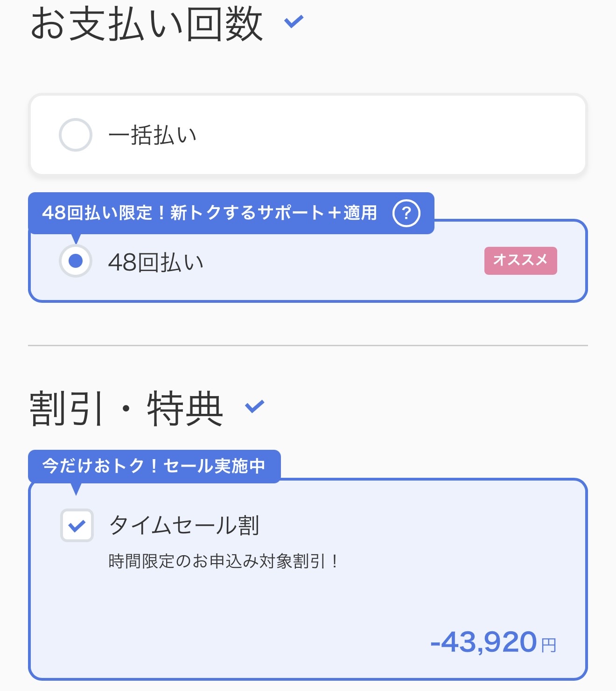Click the 48回払い限定 banner text
616x691 pixels.
[x=209, y=213]
